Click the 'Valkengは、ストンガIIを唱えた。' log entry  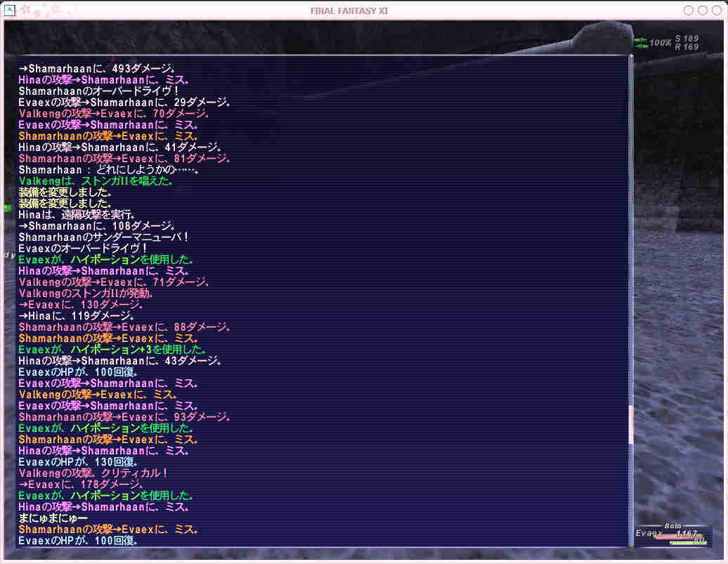(x=96, y=181)
